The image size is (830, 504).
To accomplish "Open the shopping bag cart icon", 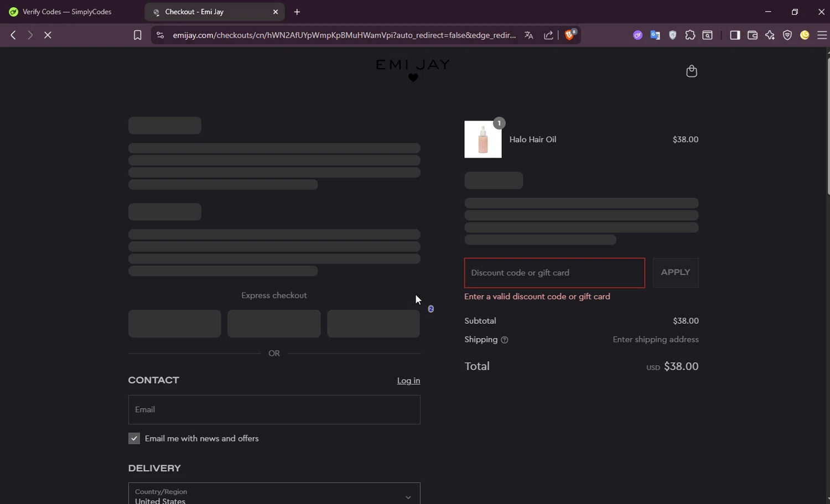I will pos(692,71).
